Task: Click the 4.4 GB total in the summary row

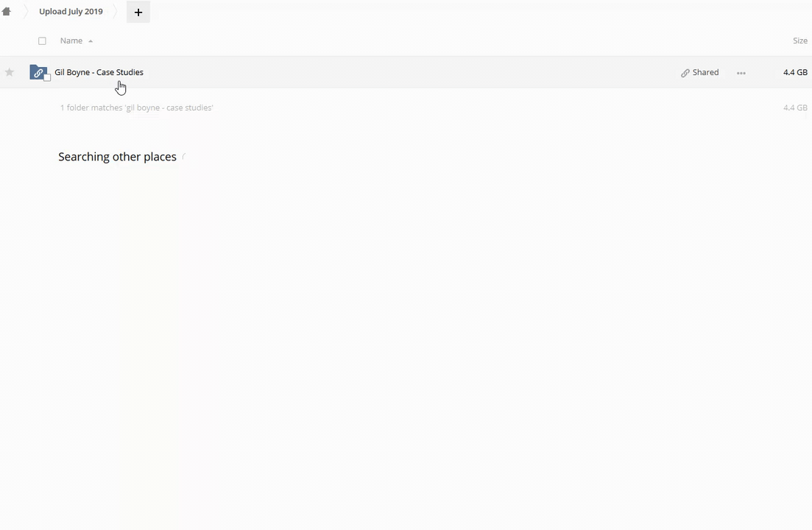Action: [795, 107]
